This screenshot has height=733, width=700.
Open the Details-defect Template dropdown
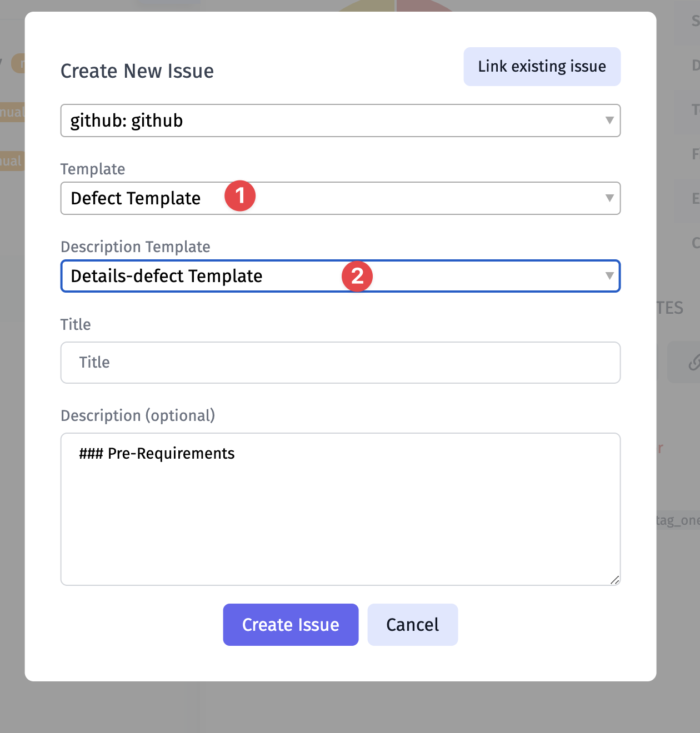tap(340, 276)
